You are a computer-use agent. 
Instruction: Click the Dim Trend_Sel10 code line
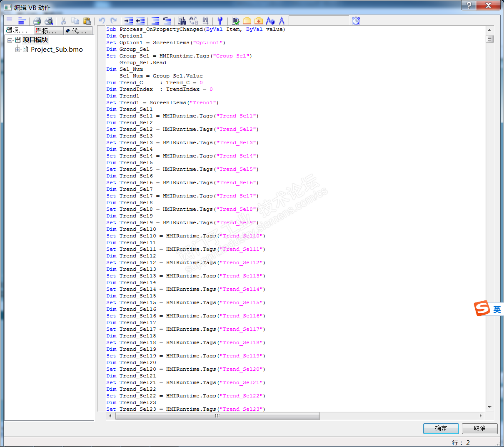[131, 229]
